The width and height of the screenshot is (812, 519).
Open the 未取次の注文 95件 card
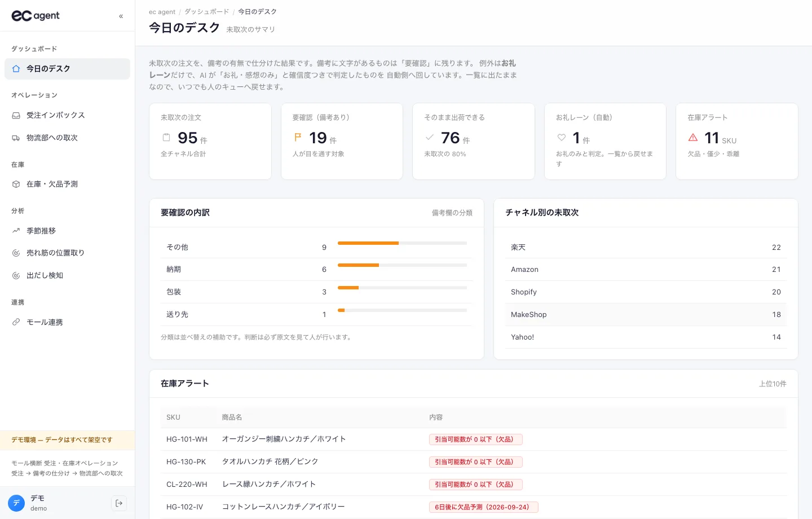point(210,142)
